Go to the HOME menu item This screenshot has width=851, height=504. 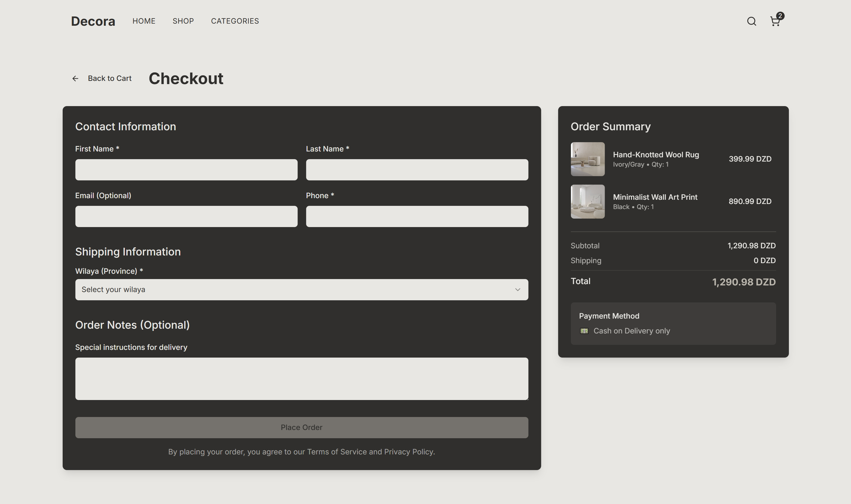coord(144,21)
